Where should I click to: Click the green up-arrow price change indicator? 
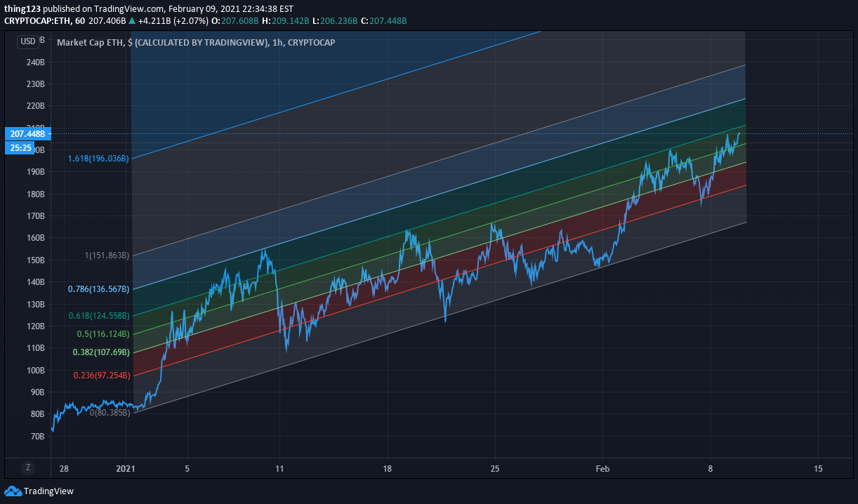pyautogui.click(x=132, y=21)
